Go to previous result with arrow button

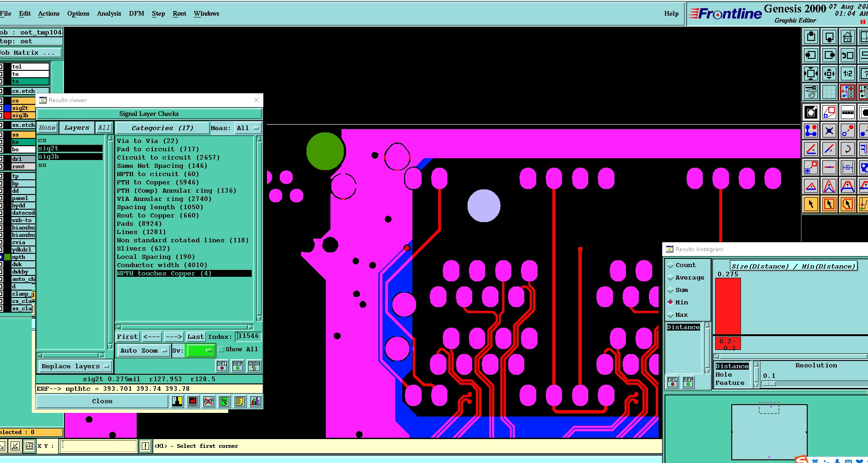151,337
